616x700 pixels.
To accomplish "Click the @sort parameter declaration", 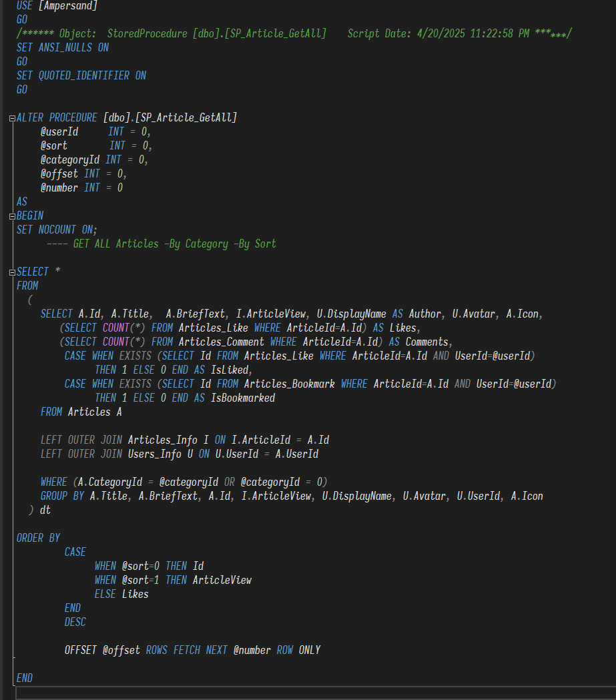I will (53, 145).
